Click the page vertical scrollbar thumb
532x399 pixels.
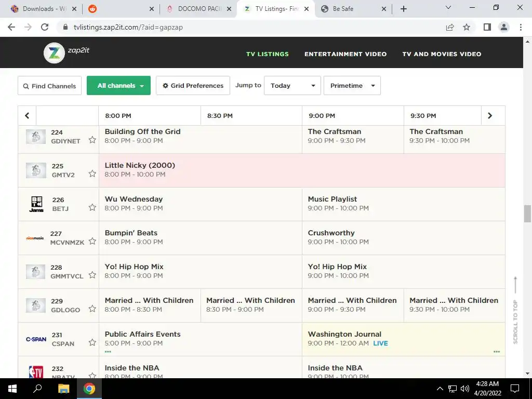pyautogui.click(x=527, y=214)
